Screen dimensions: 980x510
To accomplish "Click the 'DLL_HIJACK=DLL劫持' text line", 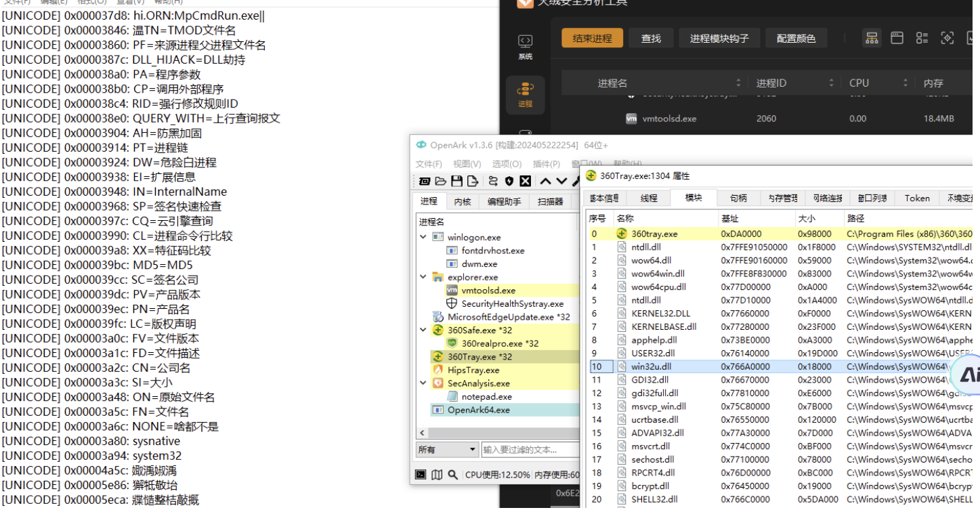I will pyautogui.click(x=123, y=60).
